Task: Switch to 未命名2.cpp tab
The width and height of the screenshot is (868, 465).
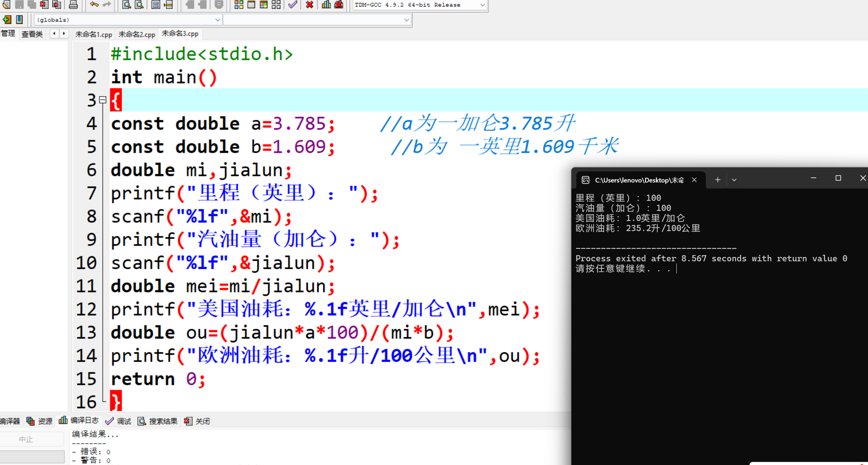Action: (x=137, y=34)
